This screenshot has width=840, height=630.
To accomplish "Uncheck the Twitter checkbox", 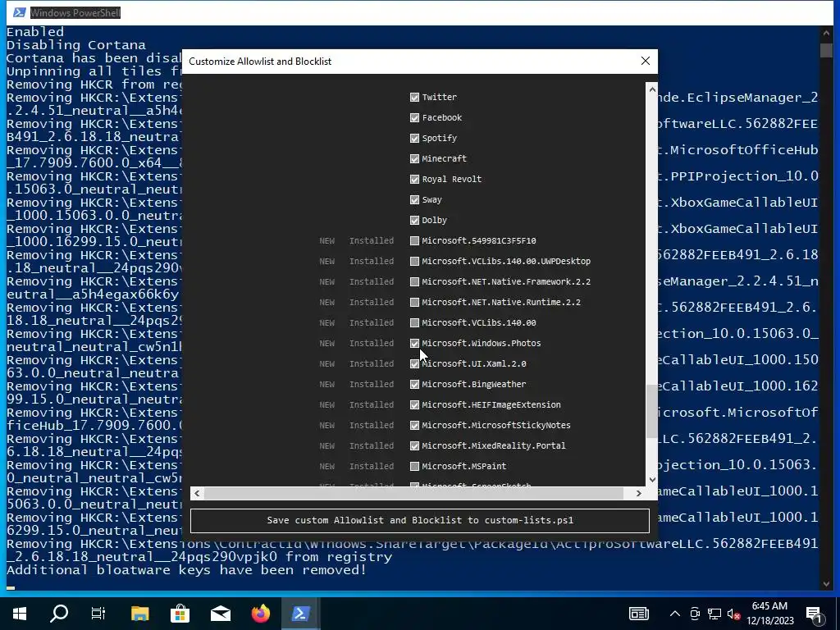I will point(414,97).
